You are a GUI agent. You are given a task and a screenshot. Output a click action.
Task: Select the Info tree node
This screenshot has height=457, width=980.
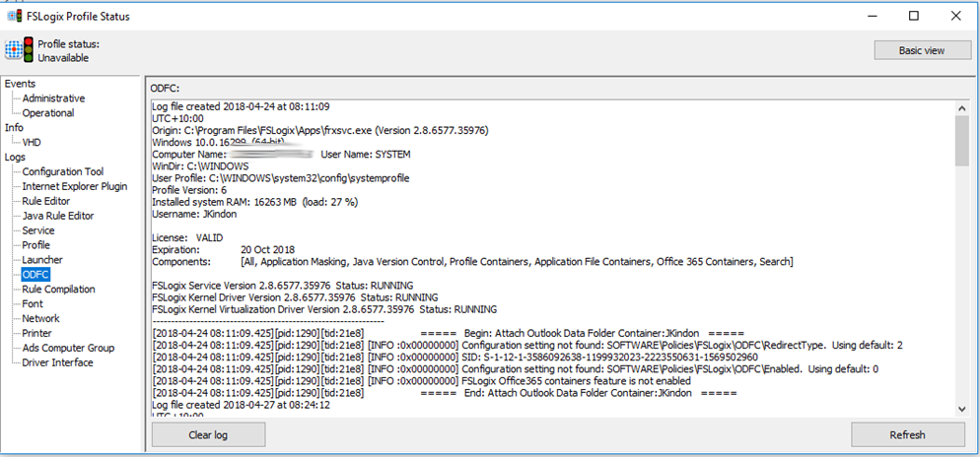[x=14, y=127]
